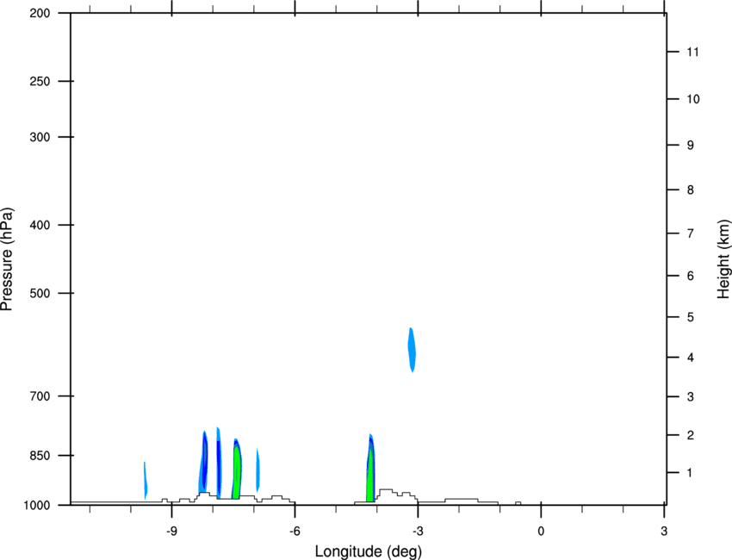The width and height of the screenshot is (732, 560).
Task: Pick the 3 km height label
Action: point(691,397)
